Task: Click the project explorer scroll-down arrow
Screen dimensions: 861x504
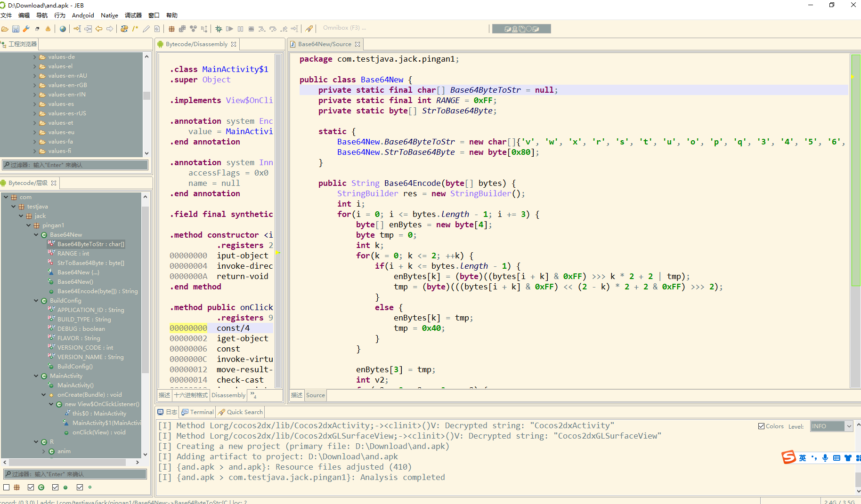Action: 146,153
